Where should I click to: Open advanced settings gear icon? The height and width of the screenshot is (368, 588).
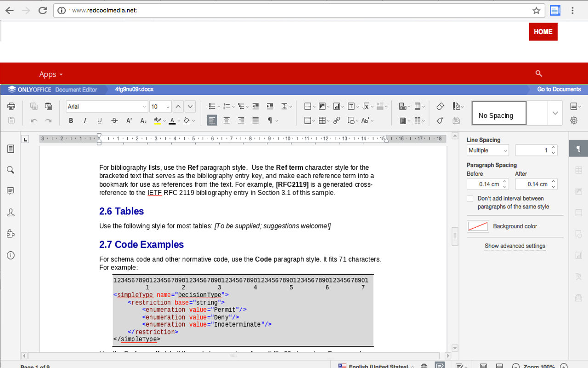[x=574, y=121]
